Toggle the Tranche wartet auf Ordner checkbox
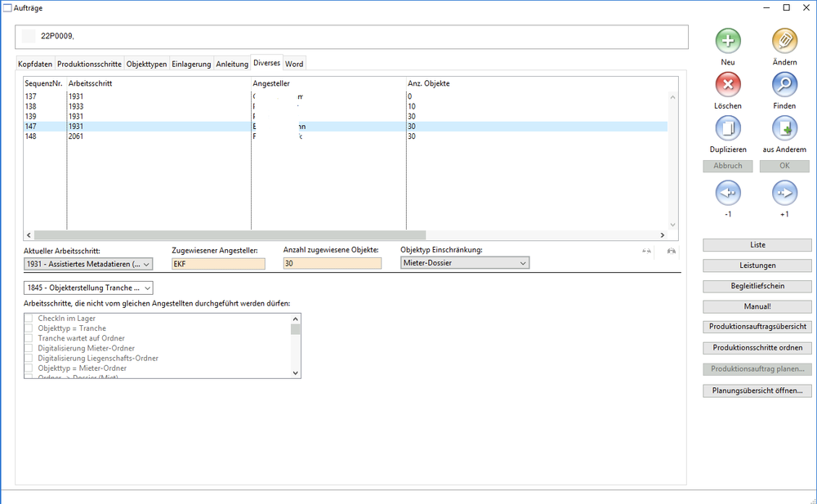This screenshot has width=817, height=504. pos(29,338)
